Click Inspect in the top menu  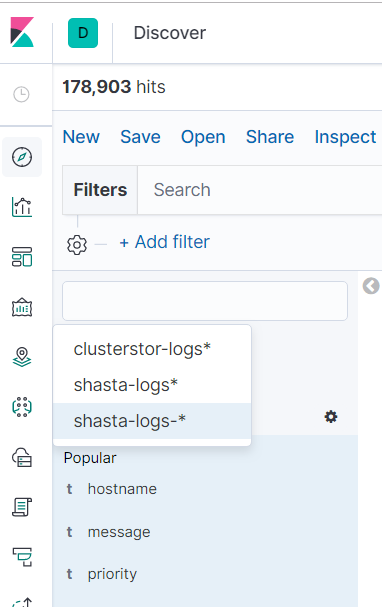(345, 137)
